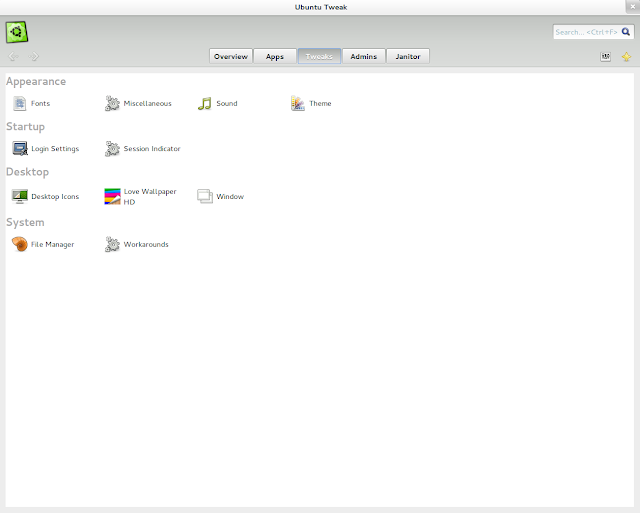Open the Theme icon
The height and width of the screenshot is (513, 640).
point(298,103)
